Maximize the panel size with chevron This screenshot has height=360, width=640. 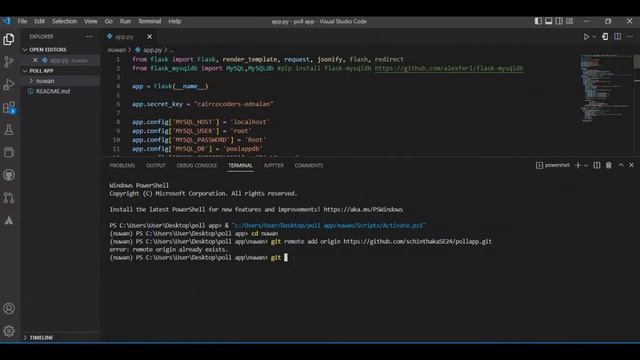tap(621, 165)
